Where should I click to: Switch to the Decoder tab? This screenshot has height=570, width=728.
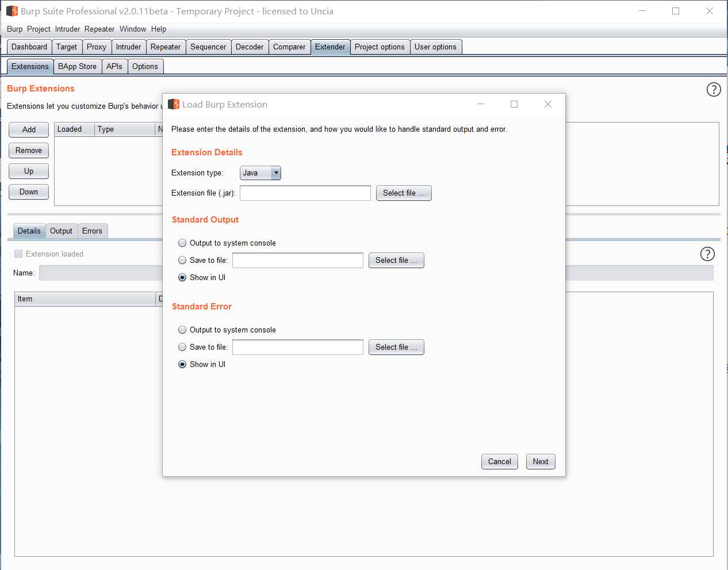[x=250, y=47]
